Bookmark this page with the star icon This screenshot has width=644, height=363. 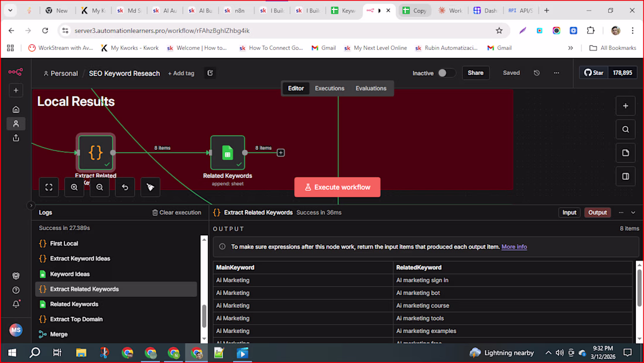(499, 31)
